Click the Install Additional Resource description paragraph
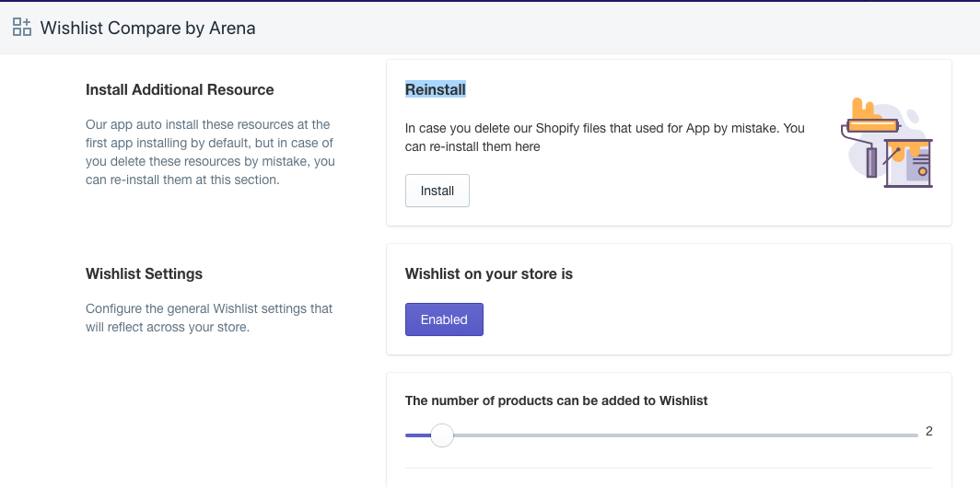The height and width of the screenshot is (487, 980). pyautogui.click(x=210, y=152)
